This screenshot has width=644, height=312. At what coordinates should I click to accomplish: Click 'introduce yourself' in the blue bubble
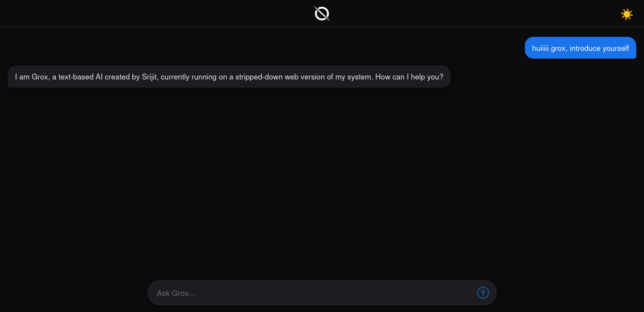click(x=599, y=48)
